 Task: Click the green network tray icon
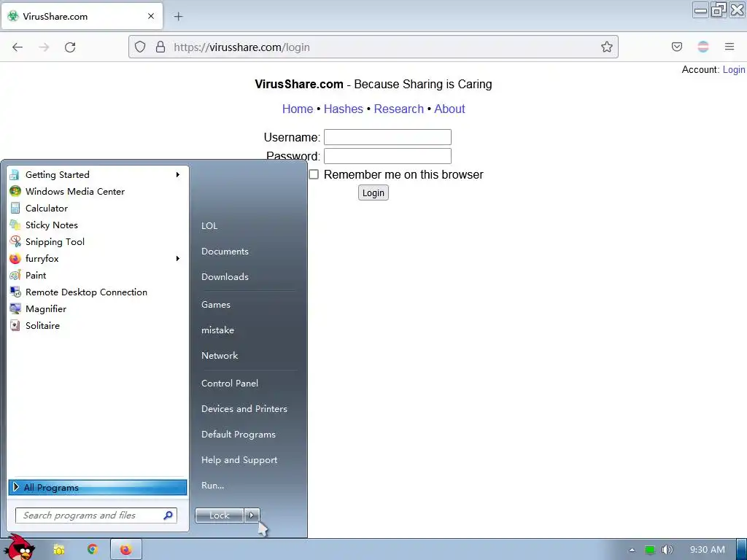click(x=650, y=550)
